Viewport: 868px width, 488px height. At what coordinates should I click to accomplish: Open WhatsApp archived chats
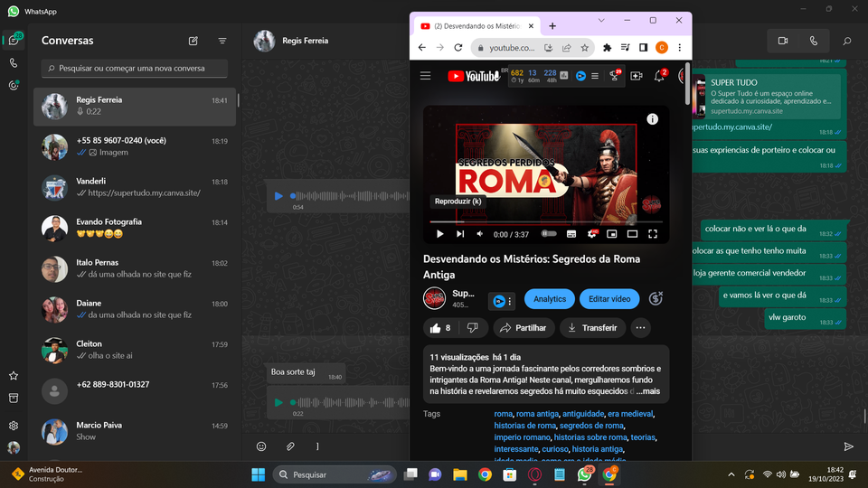[14, 398]
